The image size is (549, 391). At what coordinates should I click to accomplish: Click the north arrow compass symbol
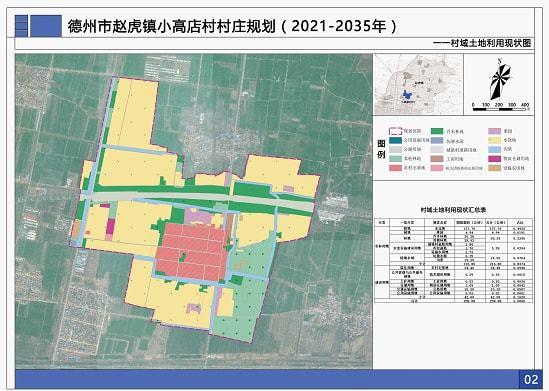click(500, 79)
